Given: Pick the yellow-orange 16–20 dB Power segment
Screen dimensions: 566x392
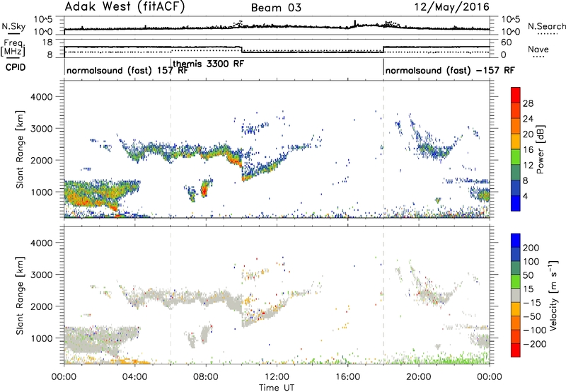Looking at the screenshot, I should [x=516, y=141].
